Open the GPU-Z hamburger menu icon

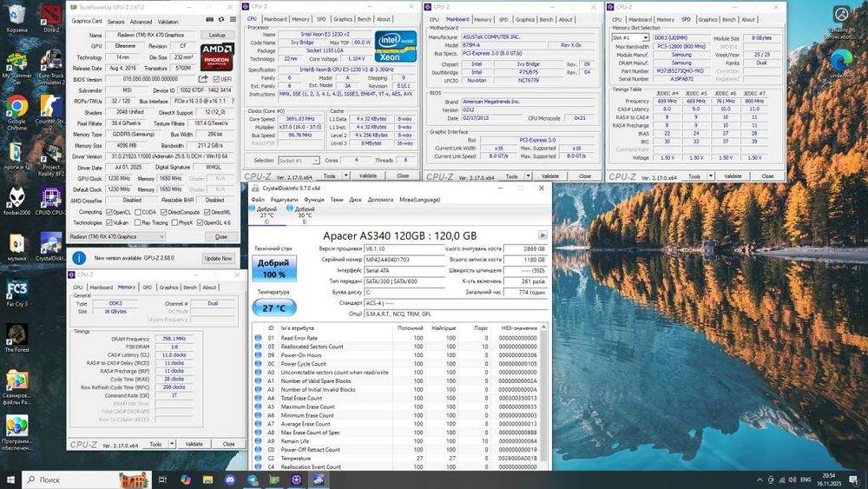coord(233,19)
